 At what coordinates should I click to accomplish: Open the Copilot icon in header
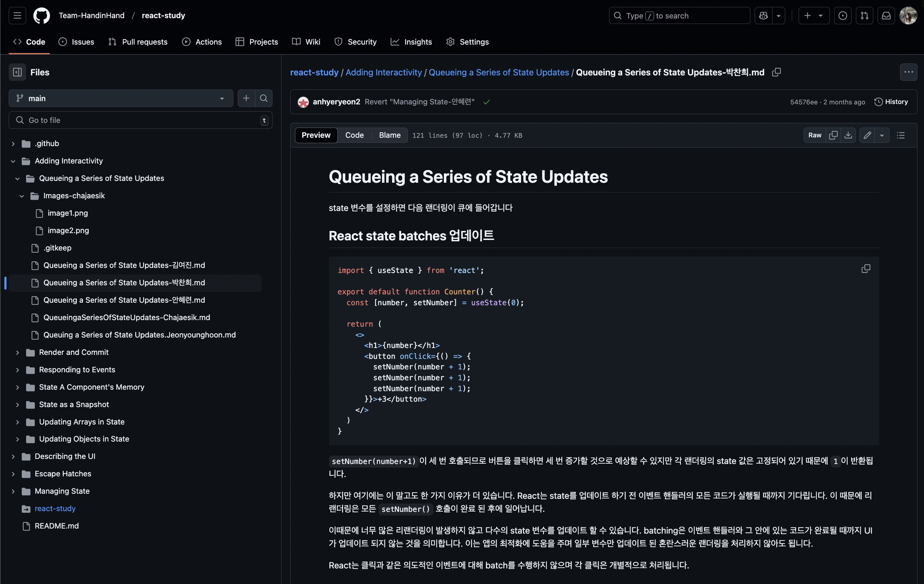click(763, 16)
